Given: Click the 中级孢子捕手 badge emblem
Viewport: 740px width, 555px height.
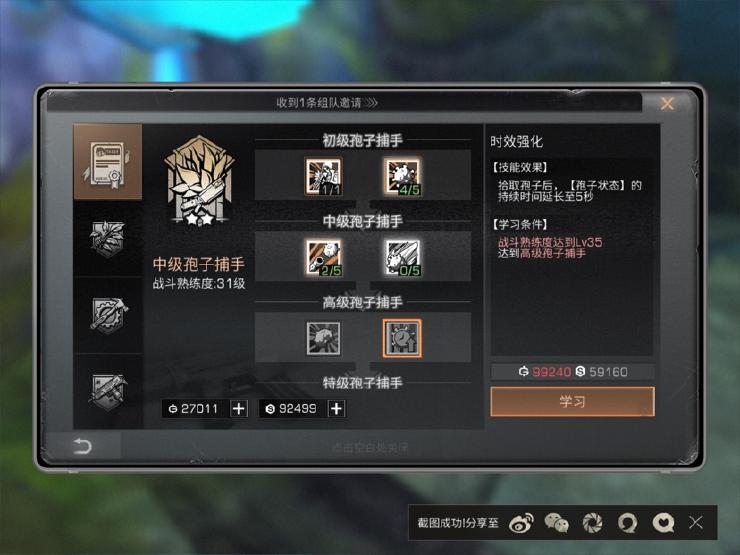Looking at the screenshot, I should pos(199,181).
